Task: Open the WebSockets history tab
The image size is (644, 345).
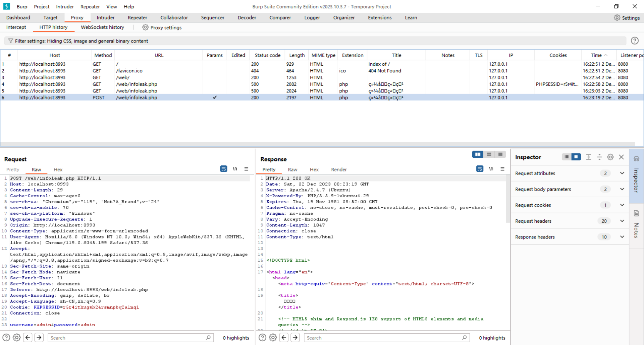Action: (102, 27)
